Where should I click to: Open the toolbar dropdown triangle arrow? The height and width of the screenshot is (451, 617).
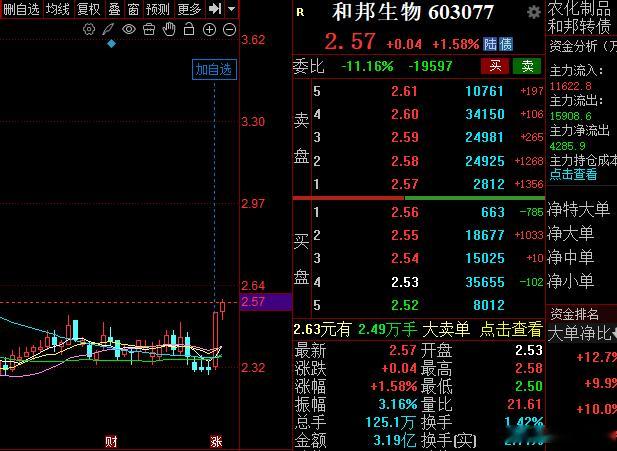pyautogui.click(x=232, y=9)
